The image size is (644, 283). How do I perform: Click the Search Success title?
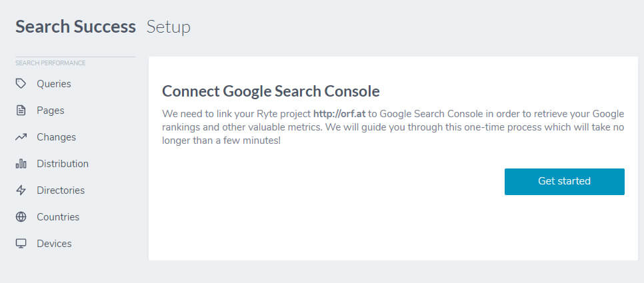(75, 27)
